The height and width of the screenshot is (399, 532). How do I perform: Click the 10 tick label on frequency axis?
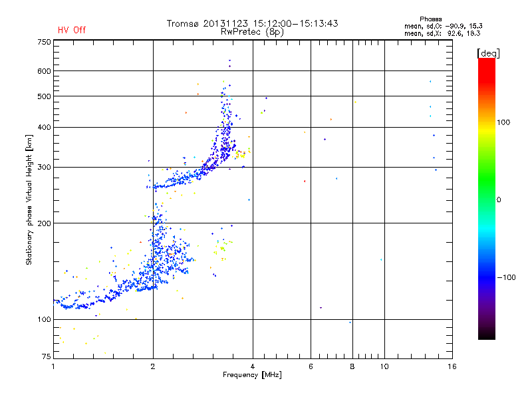(384, 366)
